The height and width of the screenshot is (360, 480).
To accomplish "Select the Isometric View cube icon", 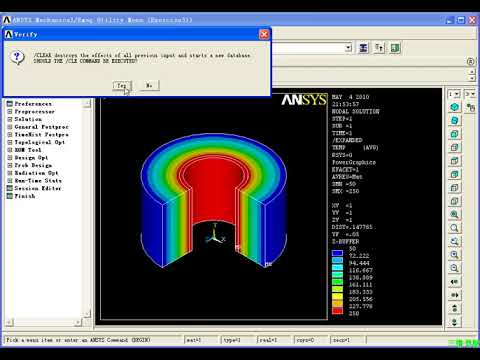I will click(454, 107).
